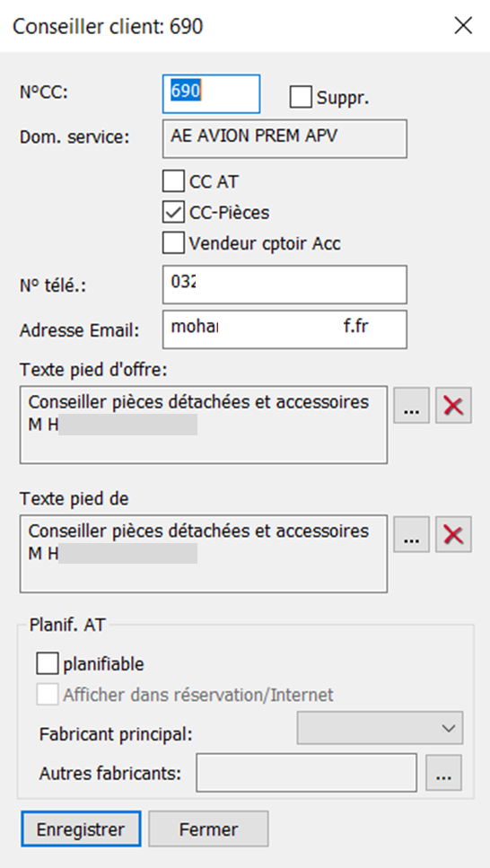
Task: Click the Autres fabricants text box
Action: pyautogui.click(x=306, y=772)
